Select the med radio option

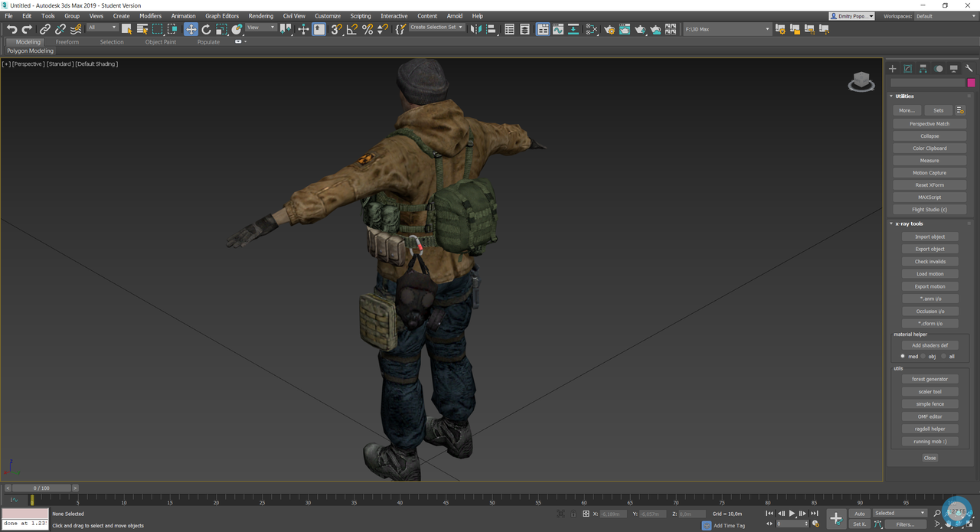point(903,357)
